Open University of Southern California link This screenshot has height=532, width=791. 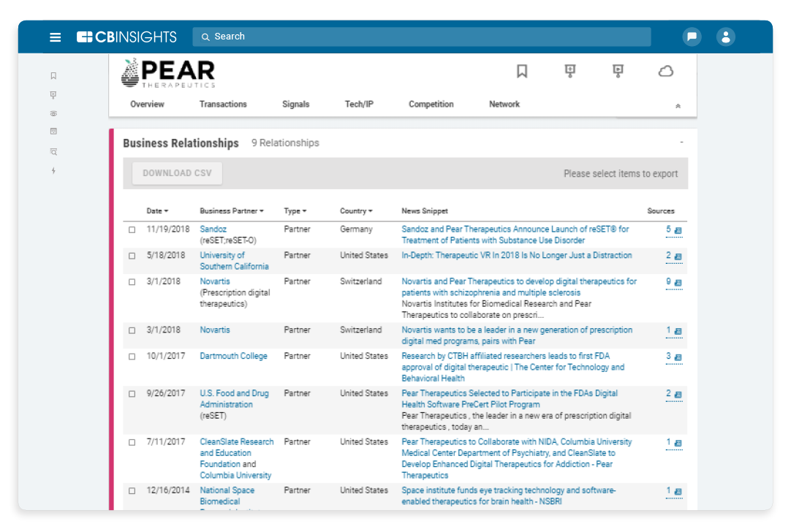[x=234, y=261]
